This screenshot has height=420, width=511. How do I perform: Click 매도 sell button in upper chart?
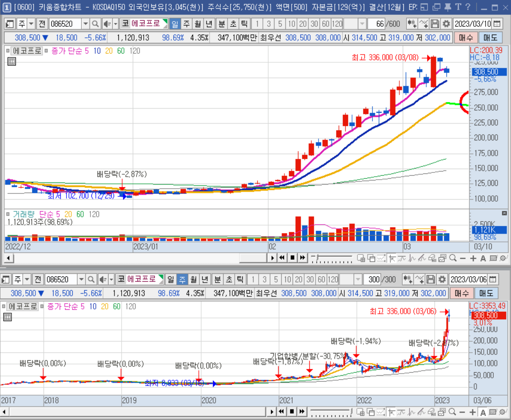(490, 38)
